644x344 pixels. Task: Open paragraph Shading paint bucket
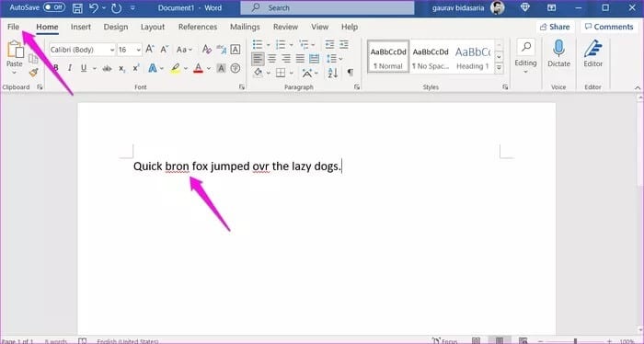[x=258, y=73]
